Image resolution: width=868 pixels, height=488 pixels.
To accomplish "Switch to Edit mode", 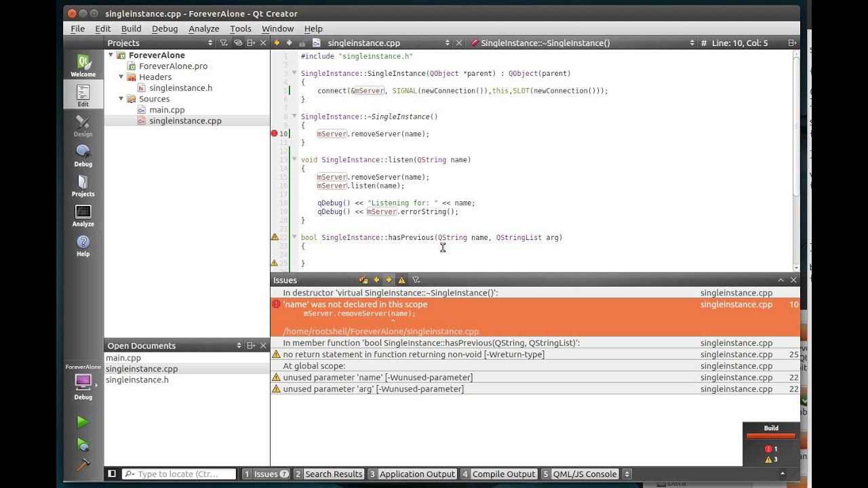I will coord(83,96).
